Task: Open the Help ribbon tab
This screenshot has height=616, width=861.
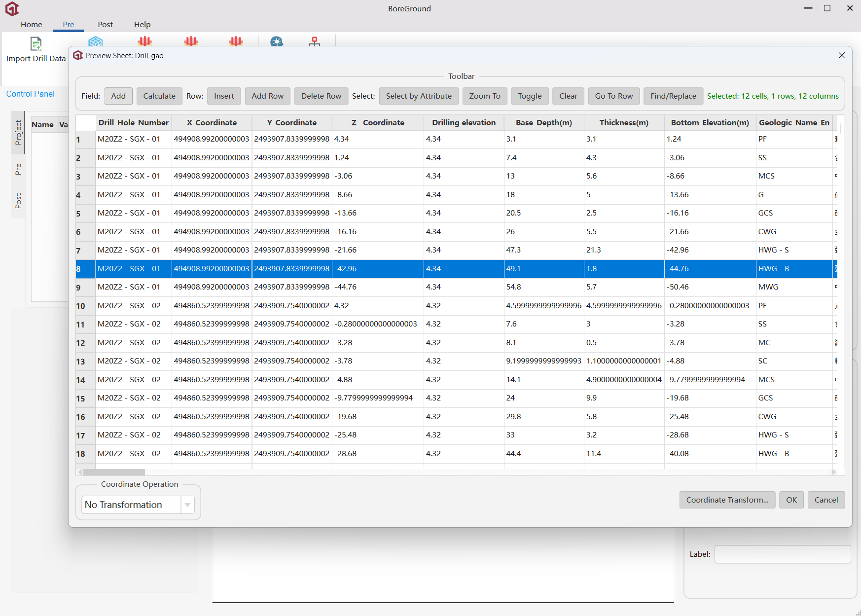Action: (x=142, y=24)
